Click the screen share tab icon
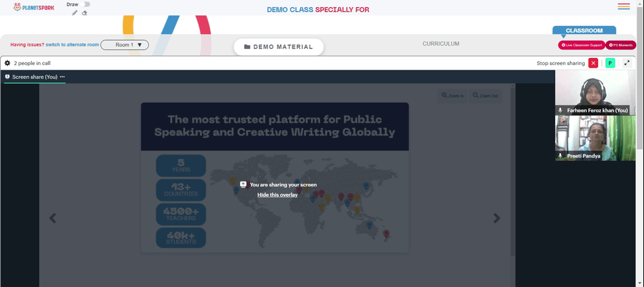644x287 pixels. [7, 77]
